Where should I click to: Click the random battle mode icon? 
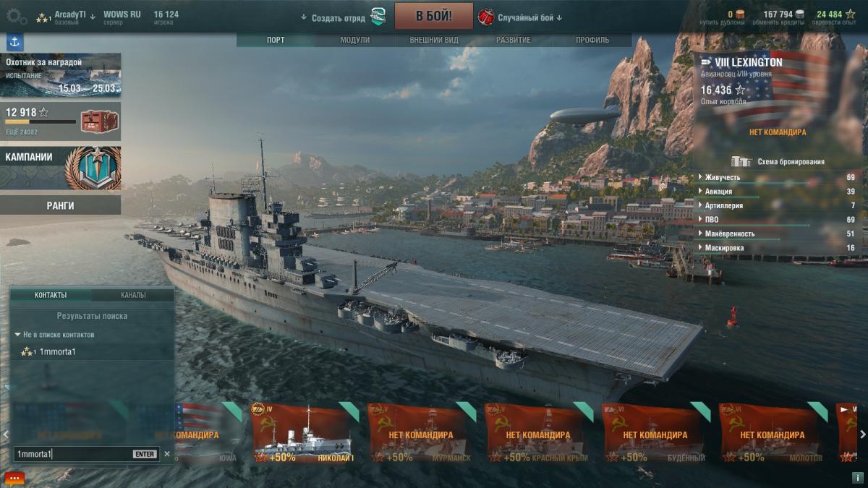tap(486, 17)
